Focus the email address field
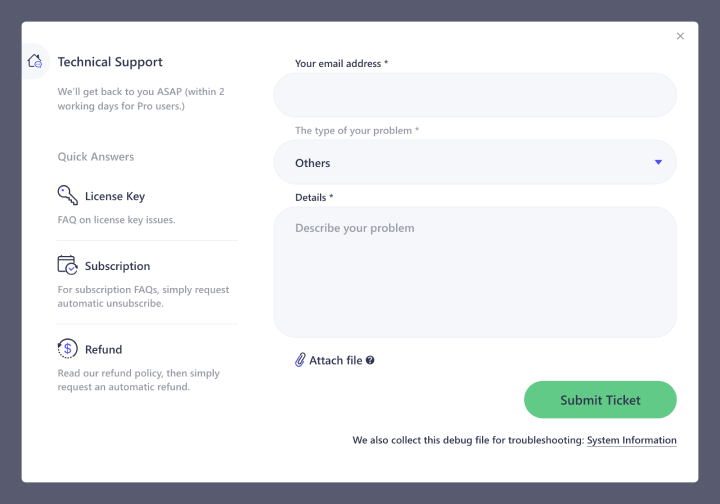Screen dimensions: 720x504 [x=474, y=95]
